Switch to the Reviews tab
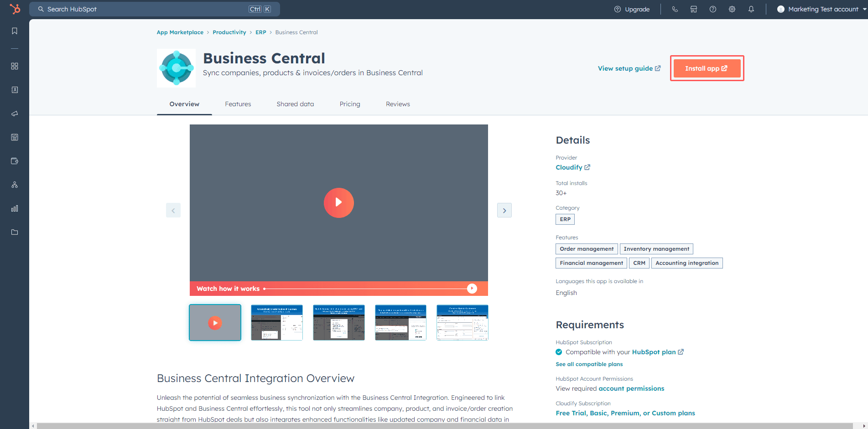This screenshot has width=868, height=429. tap(398, 104)
